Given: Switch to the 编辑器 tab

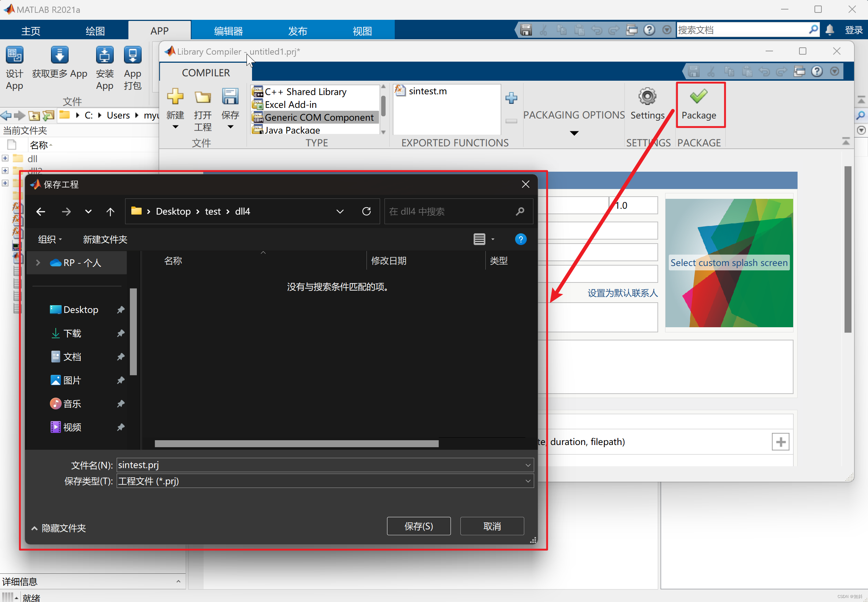Looking at the screenshot, I should point(228,30).
